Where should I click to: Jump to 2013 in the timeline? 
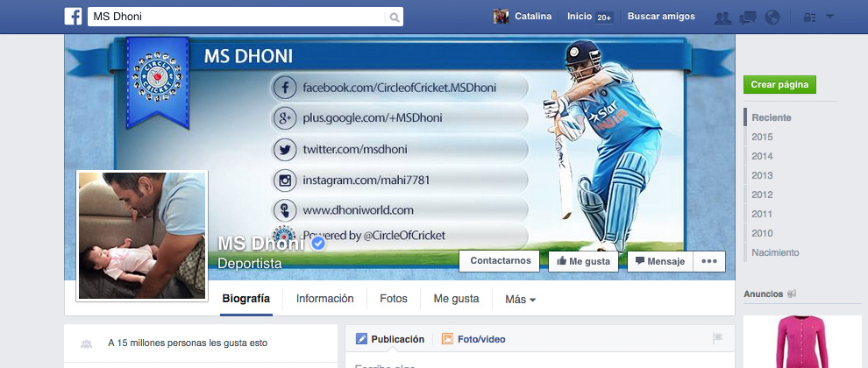tap(762, 175)
